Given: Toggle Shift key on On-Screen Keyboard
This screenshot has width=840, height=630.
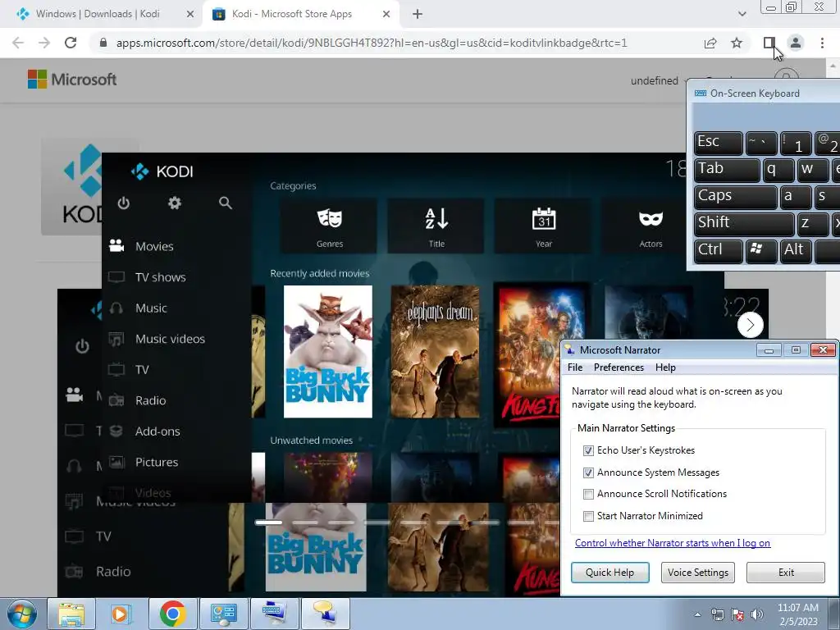Looking at the screenshot, I should pos(744,224).
